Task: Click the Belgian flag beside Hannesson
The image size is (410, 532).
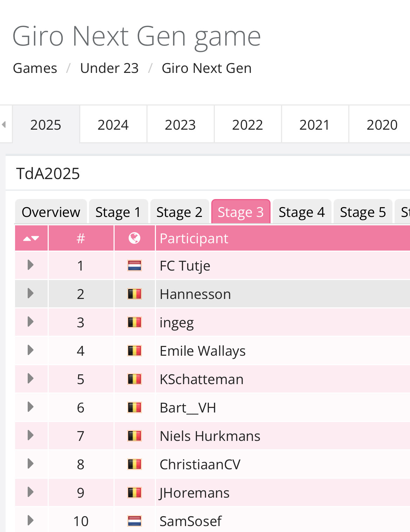Action: (x=135, y=294)
